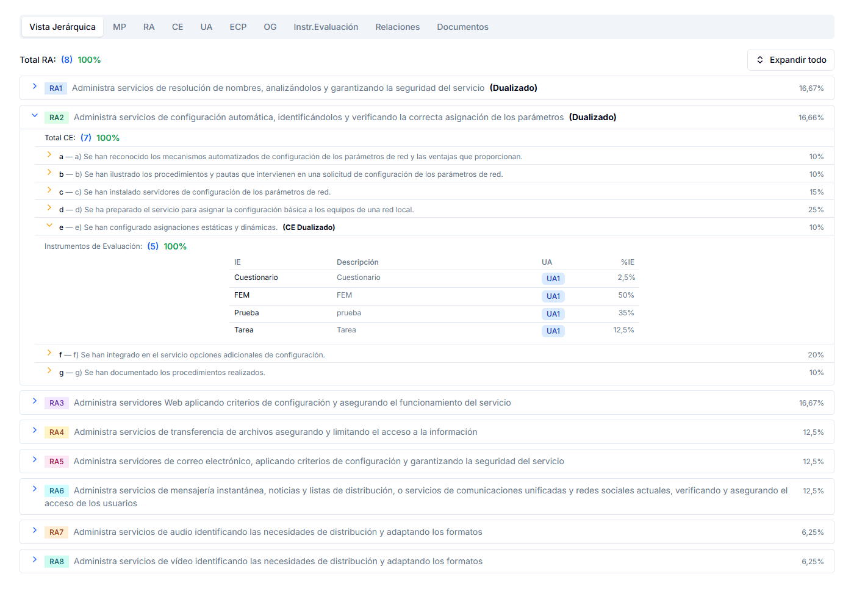Go to the CE tab

(x=178, y=27)
